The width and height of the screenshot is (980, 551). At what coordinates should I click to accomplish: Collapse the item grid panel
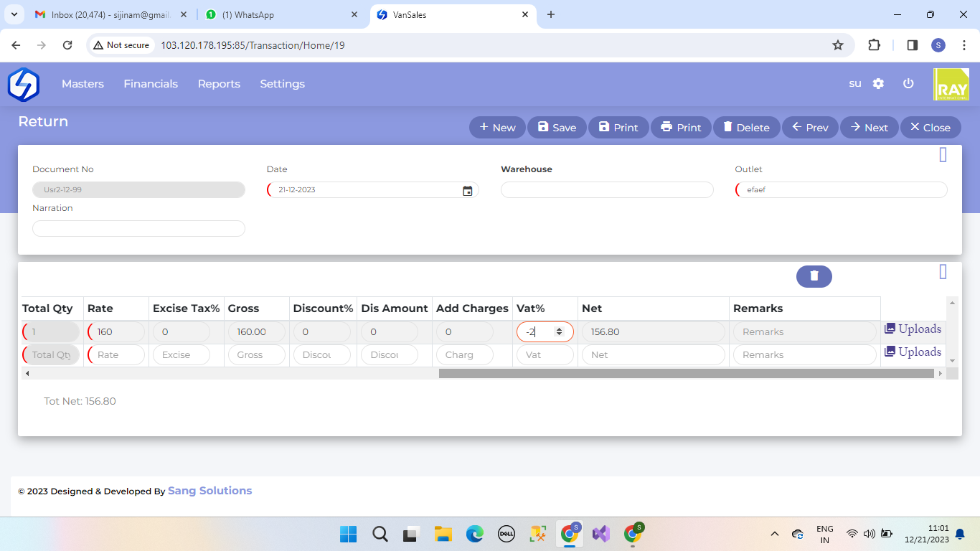point(943,271)
